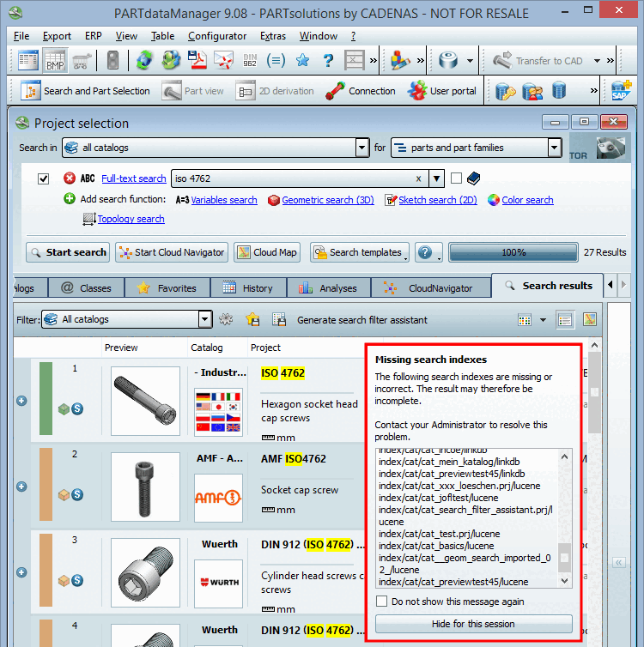Click the Start search button
This screenshot has width=644, height=647.
(68, 252)
